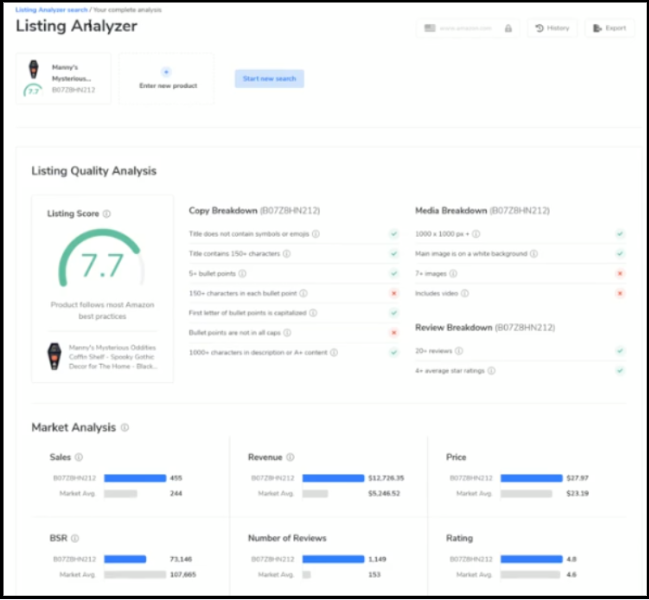Show info for BSR metric
This screenshot has height=600, width=649.
[75, 538]
